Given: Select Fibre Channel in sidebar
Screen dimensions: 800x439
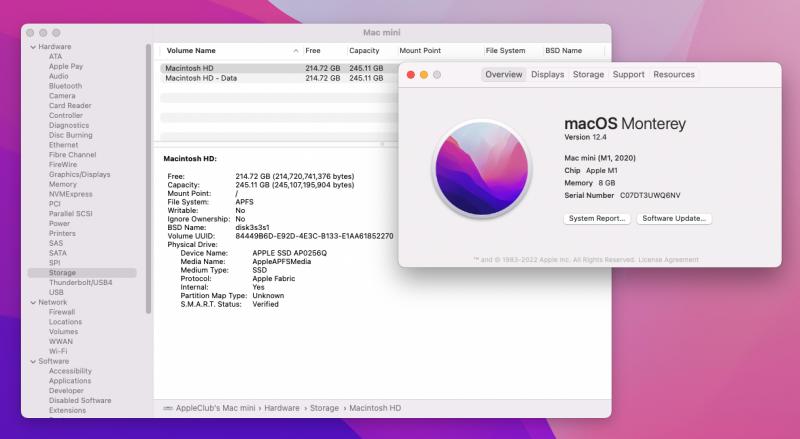Looking at the screenshot, I should 72,155.
